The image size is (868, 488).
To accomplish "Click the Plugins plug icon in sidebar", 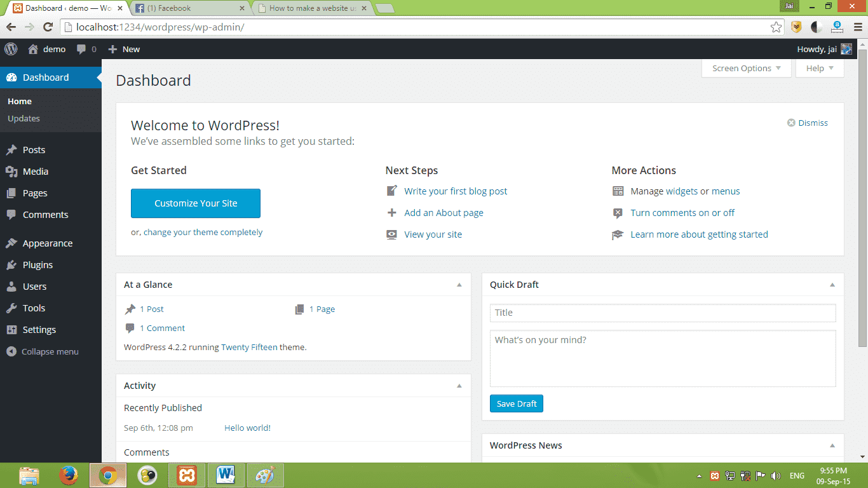I will [11, 265].
